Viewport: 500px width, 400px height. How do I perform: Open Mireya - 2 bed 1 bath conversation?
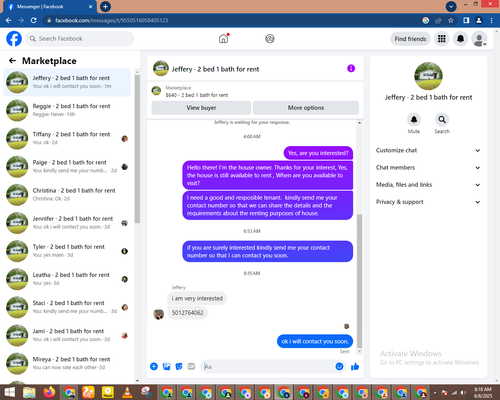67,363
